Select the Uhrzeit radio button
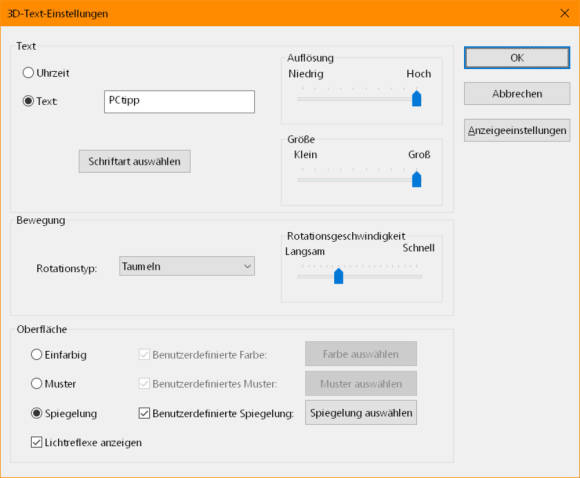 tap(28, 73)
